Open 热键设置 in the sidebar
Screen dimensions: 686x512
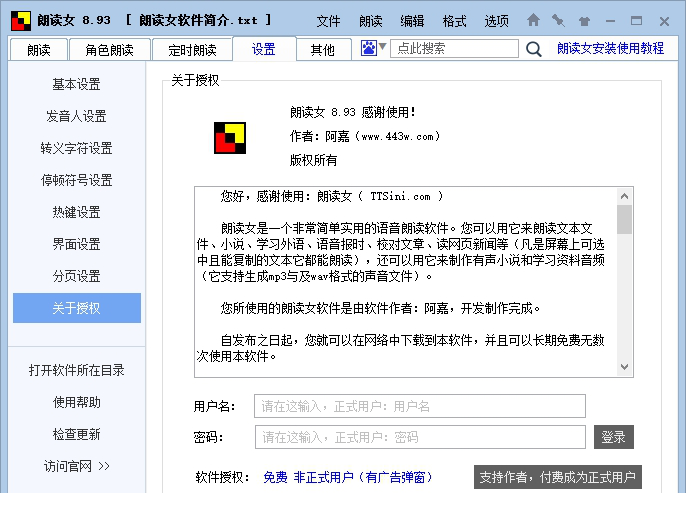click(x=77, y=212)
